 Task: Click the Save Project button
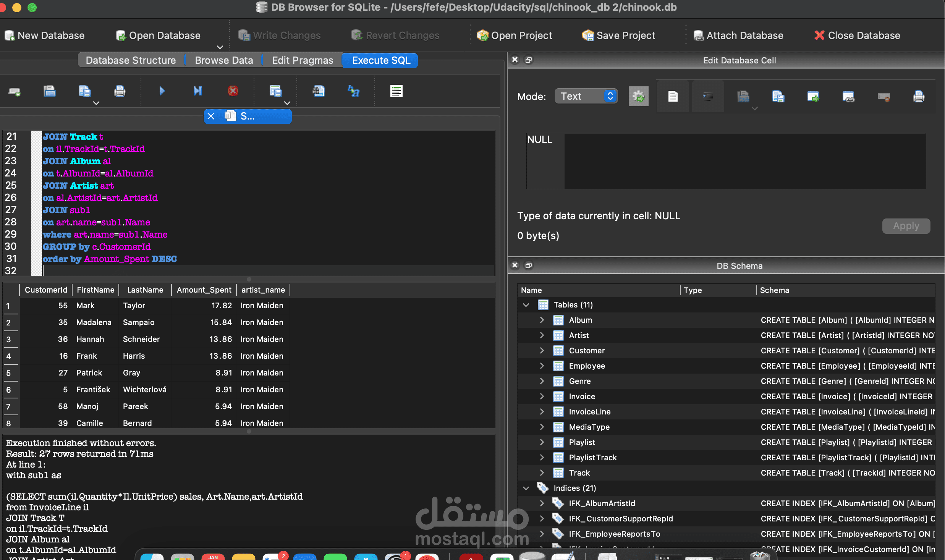point(618,36)
